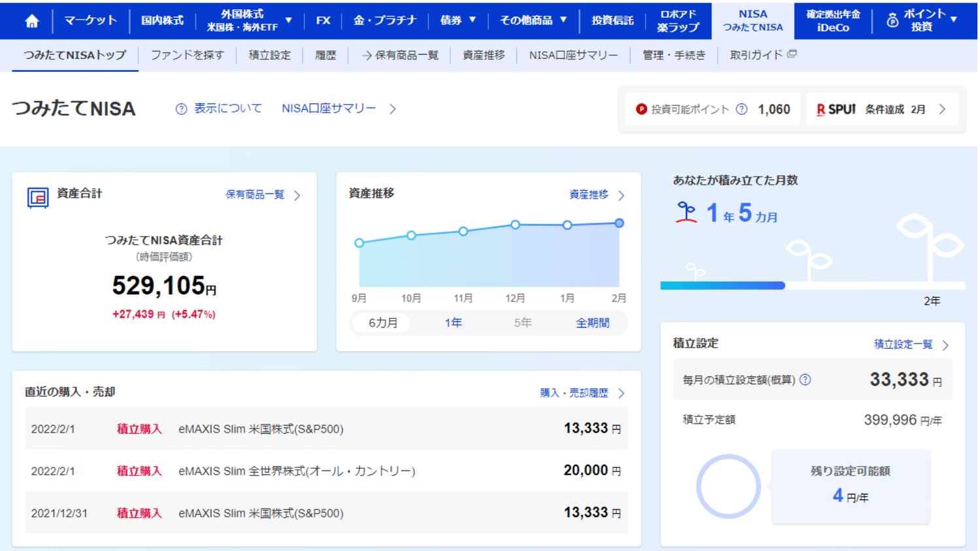Click chevron beside 保有商品一覧 in 資産合計 card
Image resolution: width=980 pixels, height=551 pixels.
(x=297, y=195)
